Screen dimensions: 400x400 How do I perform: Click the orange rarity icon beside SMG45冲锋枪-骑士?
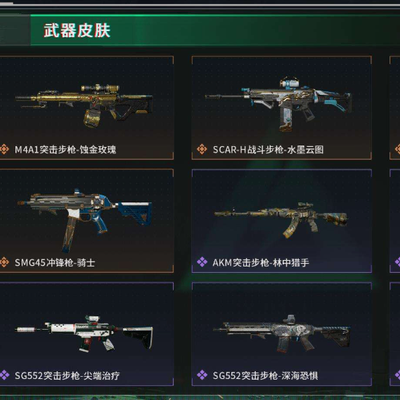coord(4,262)
